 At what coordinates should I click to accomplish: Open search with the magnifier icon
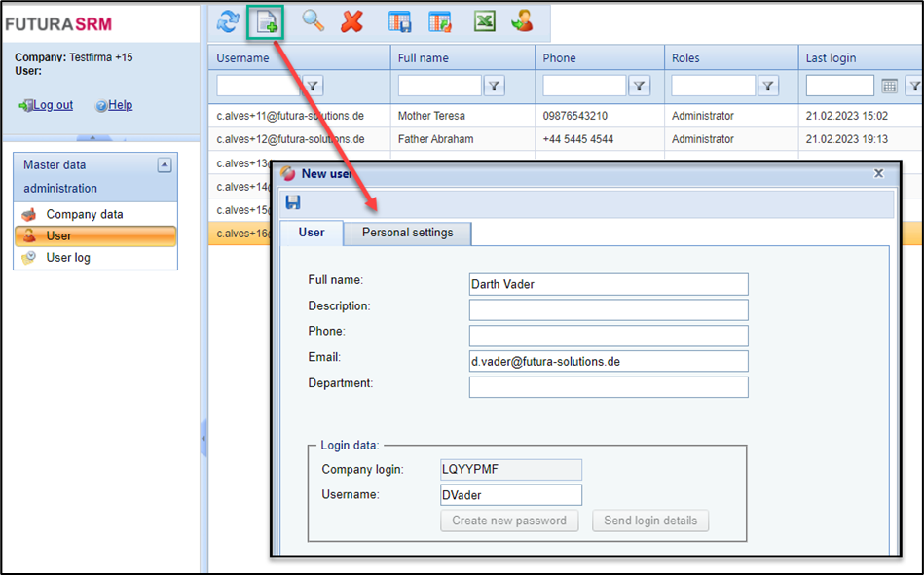pyautogui.click(x=313, y=21)
